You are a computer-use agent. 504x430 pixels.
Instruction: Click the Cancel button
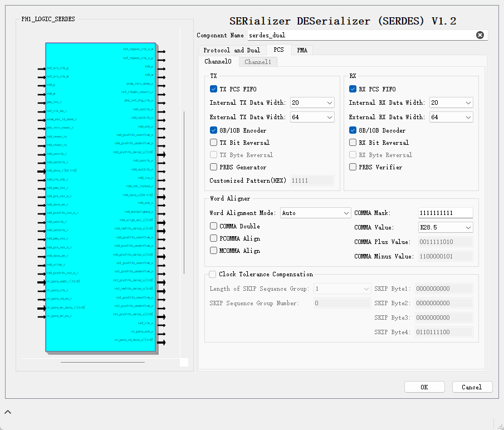coord(472,387)
